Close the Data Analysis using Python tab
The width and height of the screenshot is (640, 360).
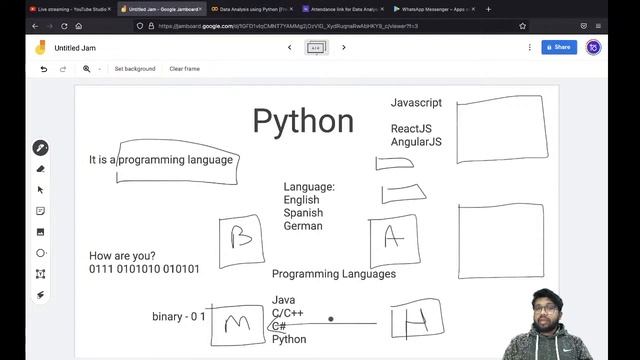click(291, 9)
